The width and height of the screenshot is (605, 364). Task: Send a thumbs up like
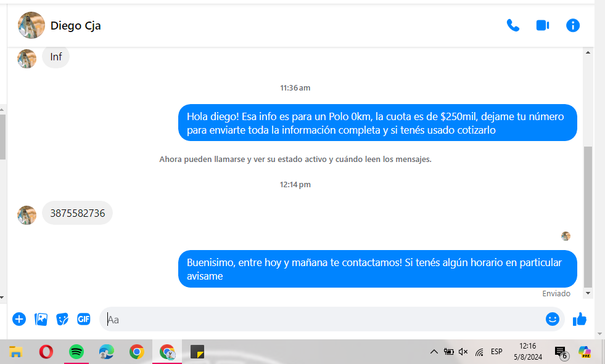click(x=580, y=319)
